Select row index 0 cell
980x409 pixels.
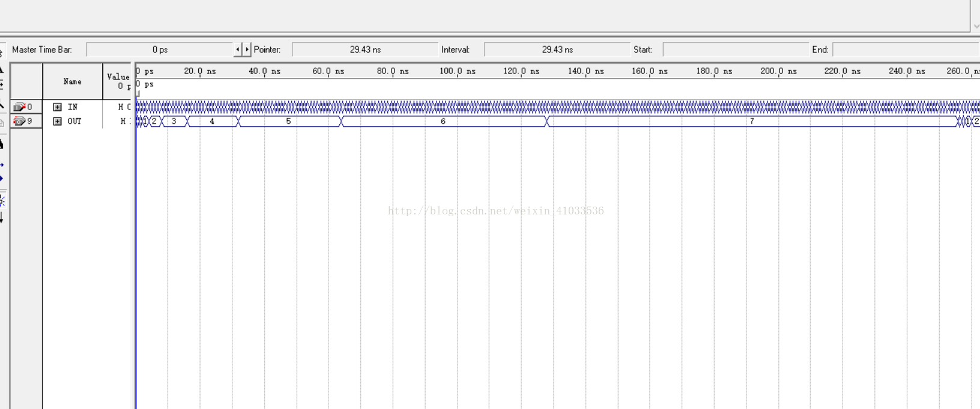coord(26,107)
